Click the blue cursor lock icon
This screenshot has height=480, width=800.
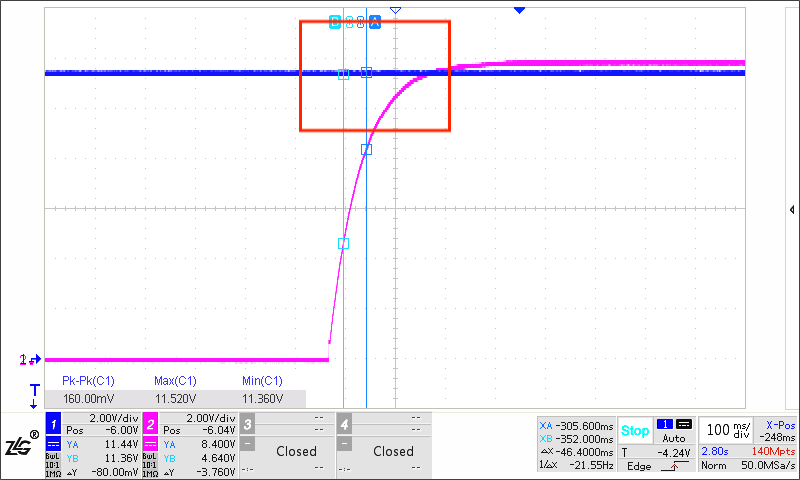(x=361, y=22)
